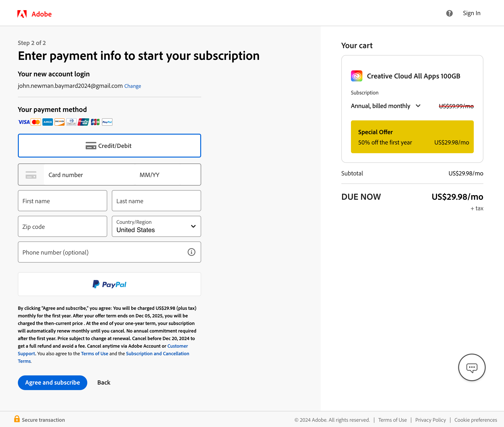
Task: Click the phone number info icon
Action: pos(191,252)
